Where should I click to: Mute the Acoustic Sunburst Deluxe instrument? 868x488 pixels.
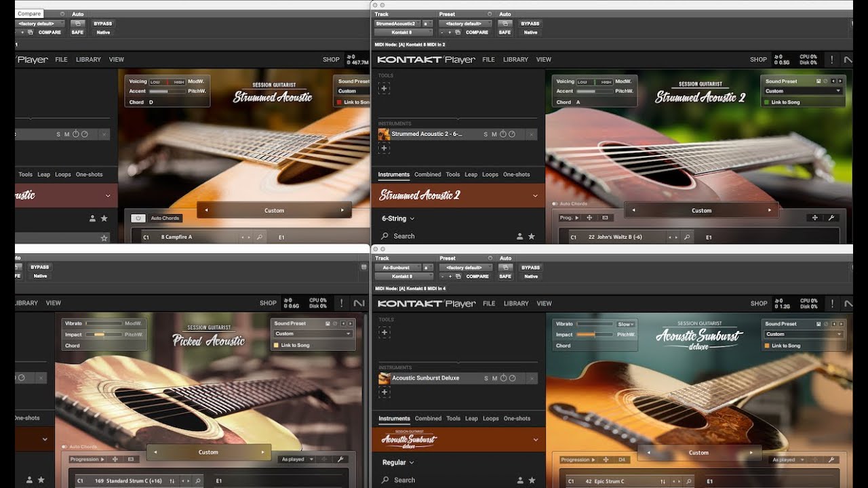coord(495,378)
